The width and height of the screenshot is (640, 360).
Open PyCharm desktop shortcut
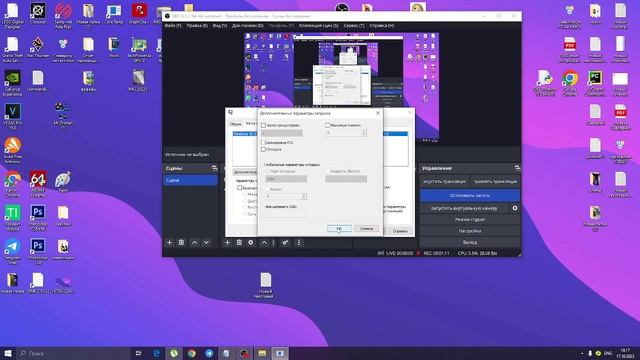click(x=595, y=83)
